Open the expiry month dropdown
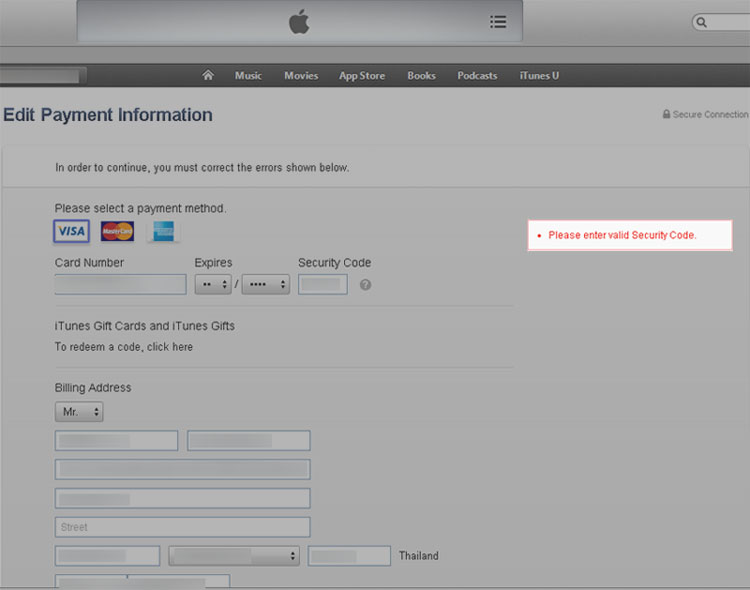The width and height of the screenshot is (750, 590). coord(213,284)
